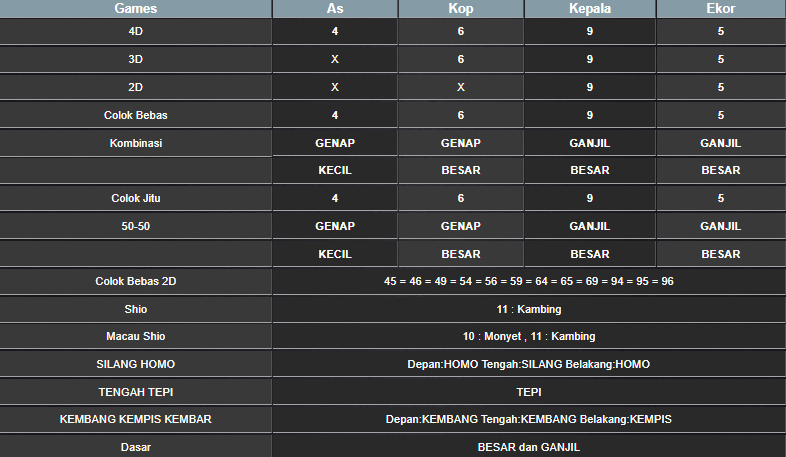
Task: Click the KEMBANG KEMPIS KEMBAR label
Action: (135, 419)
